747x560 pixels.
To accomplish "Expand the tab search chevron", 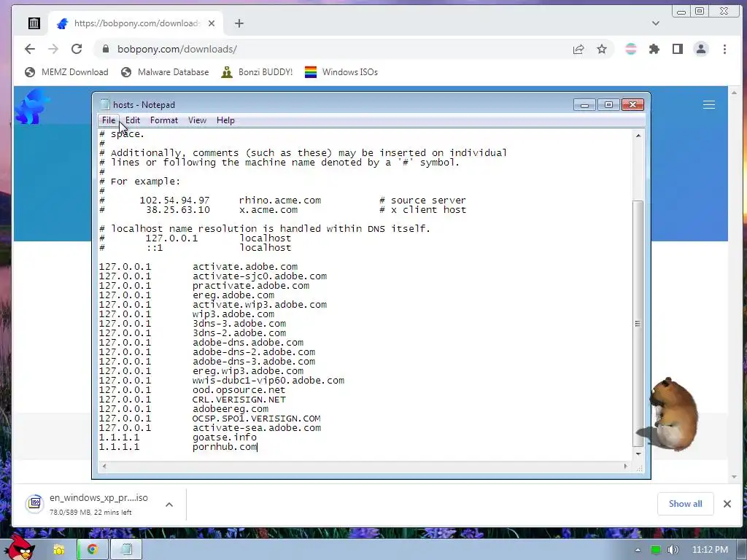I will 656,23.
